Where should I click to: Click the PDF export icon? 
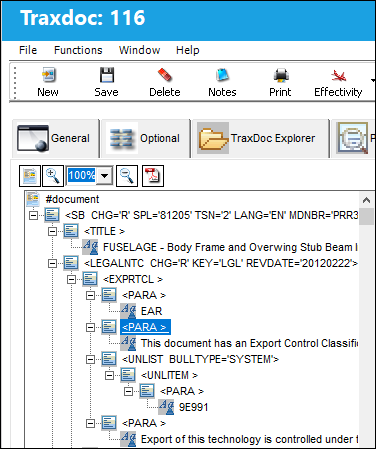153,176
